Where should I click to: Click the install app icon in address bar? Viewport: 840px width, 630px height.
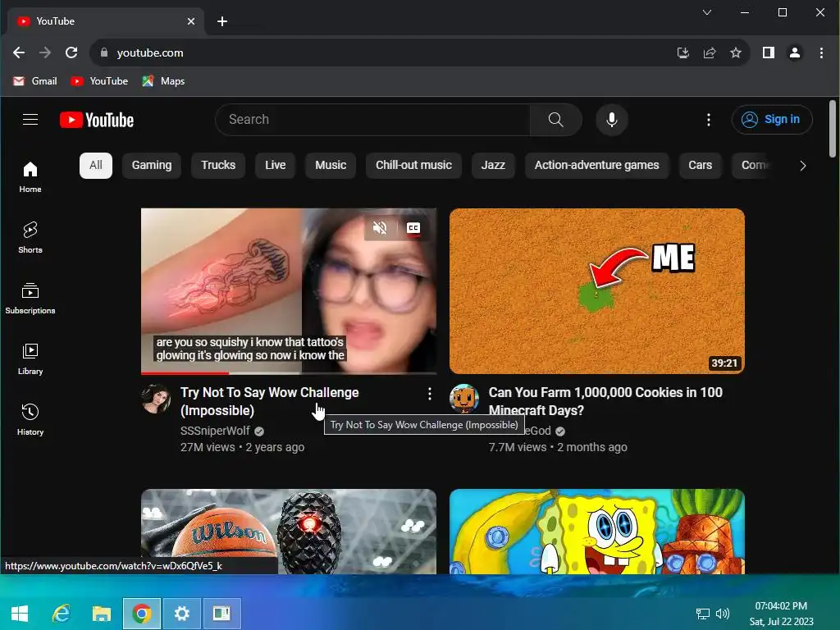683,52
